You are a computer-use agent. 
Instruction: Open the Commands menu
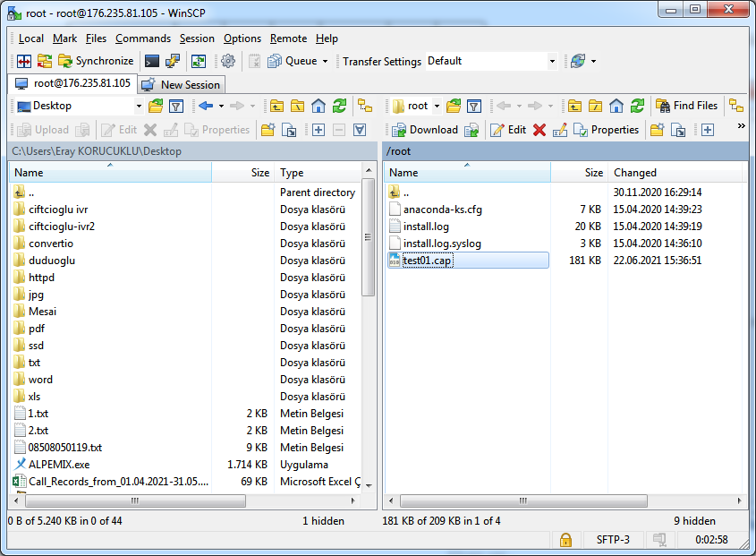[x=143, y=38]
